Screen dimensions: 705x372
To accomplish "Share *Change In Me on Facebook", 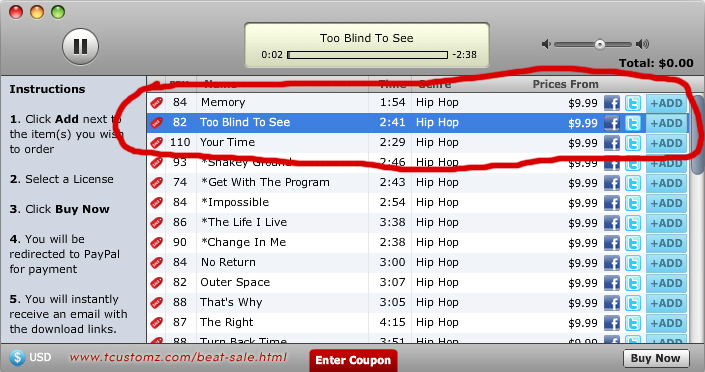I will click(611, 243).
